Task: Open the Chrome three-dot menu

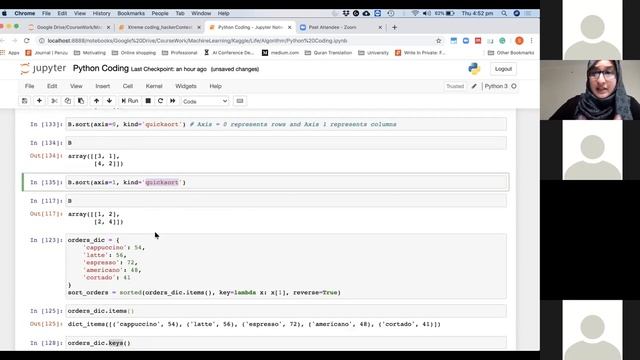Action: pyautogui.click(x=531, y=41)
